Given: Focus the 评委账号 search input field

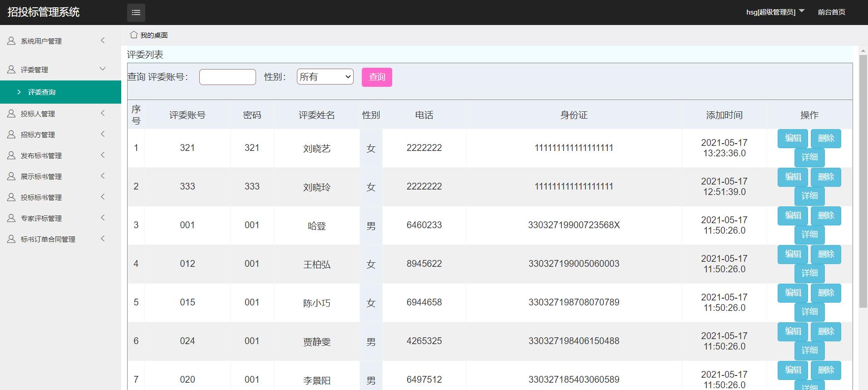Looking at the screenshot, I should (x=227, y=77).
